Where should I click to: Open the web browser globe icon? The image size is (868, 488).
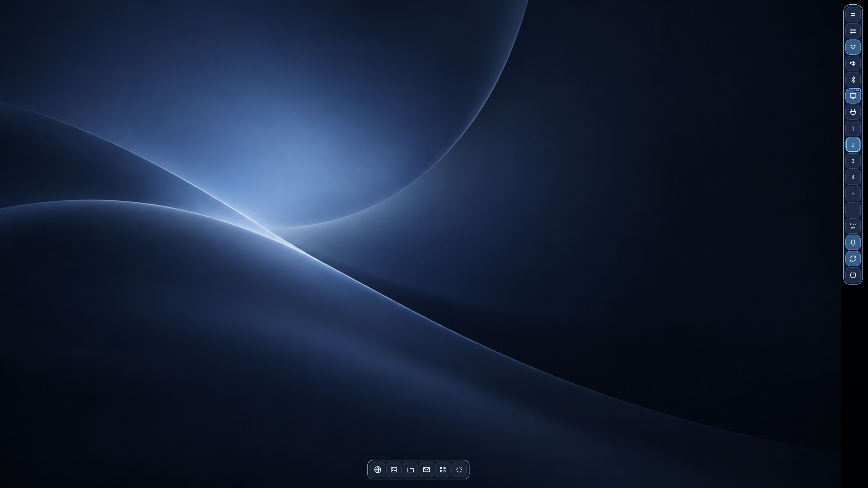click(378, 469)
